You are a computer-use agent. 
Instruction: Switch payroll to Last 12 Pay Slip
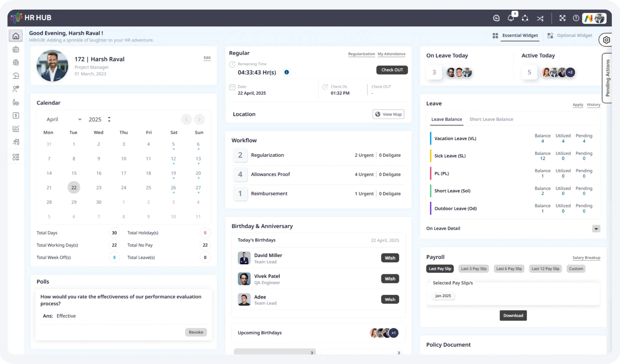pyautogui.click(x=545, y=269)
